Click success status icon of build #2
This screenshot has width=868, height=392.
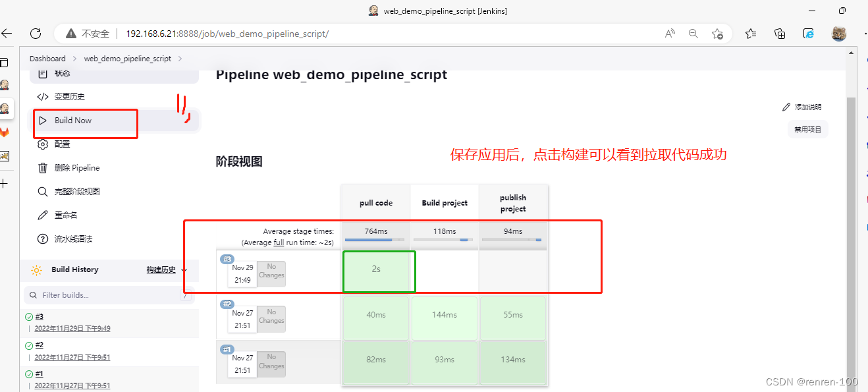point(29,346)
